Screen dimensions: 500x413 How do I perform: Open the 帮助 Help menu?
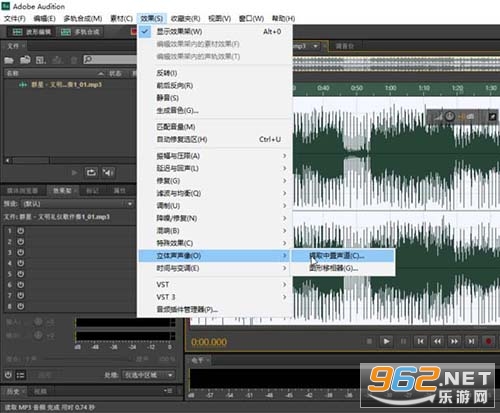pos(283,18)
